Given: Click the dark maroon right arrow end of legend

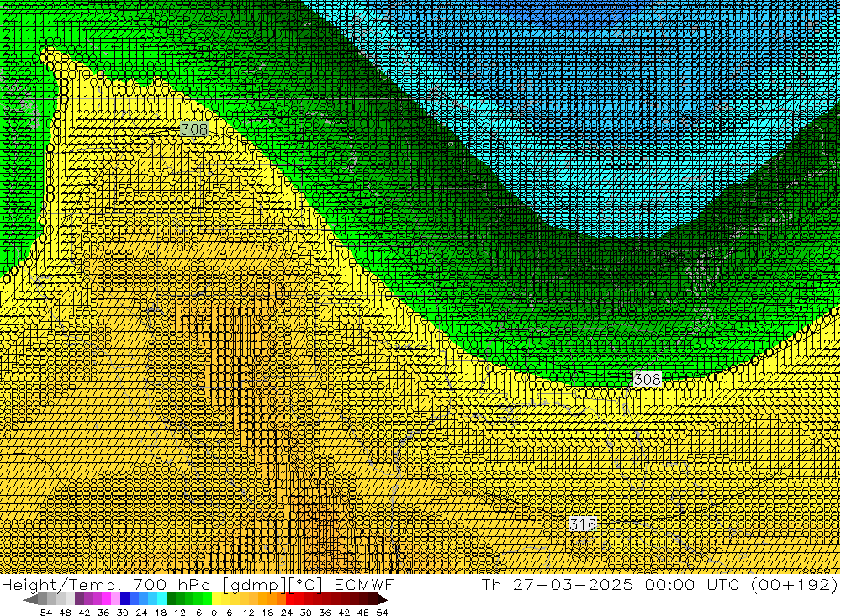Looking at the screenshot, I should click(x=383, y=599).
